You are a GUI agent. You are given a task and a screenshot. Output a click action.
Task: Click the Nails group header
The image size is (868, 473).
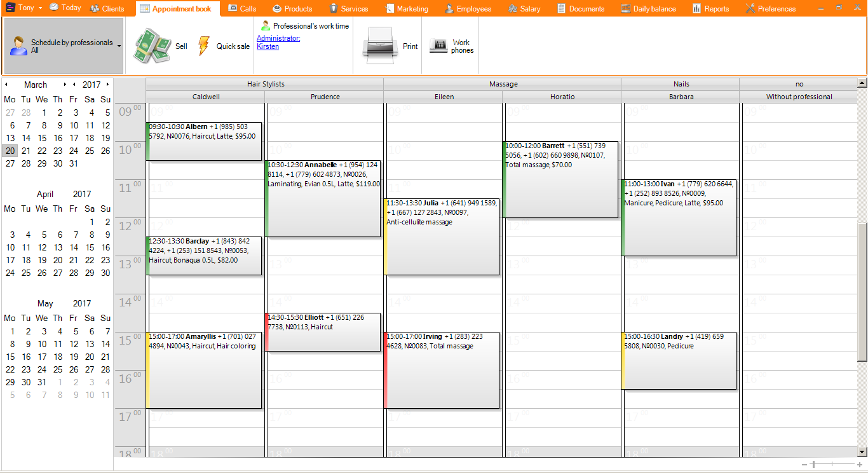point(681,84)
